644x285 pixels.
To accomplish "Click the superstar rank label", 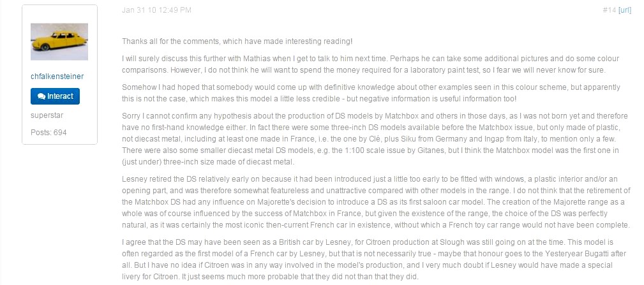I will (x=47, y=115).
